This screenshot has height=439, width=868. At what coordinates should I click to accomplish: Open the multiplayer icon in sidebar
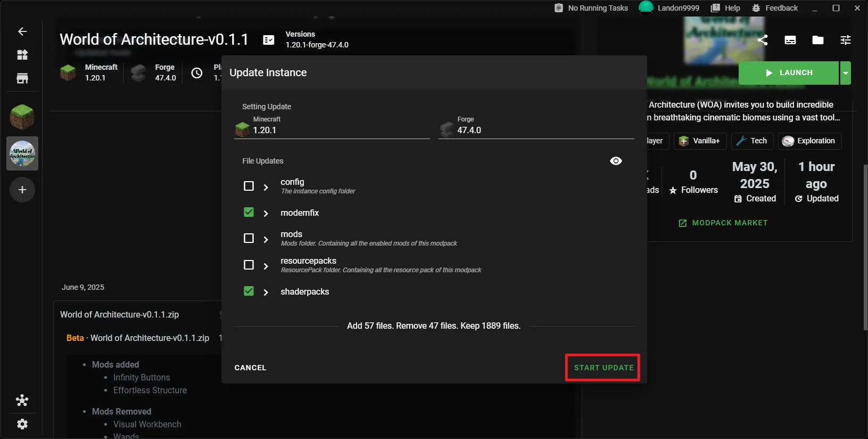[22, 401]
